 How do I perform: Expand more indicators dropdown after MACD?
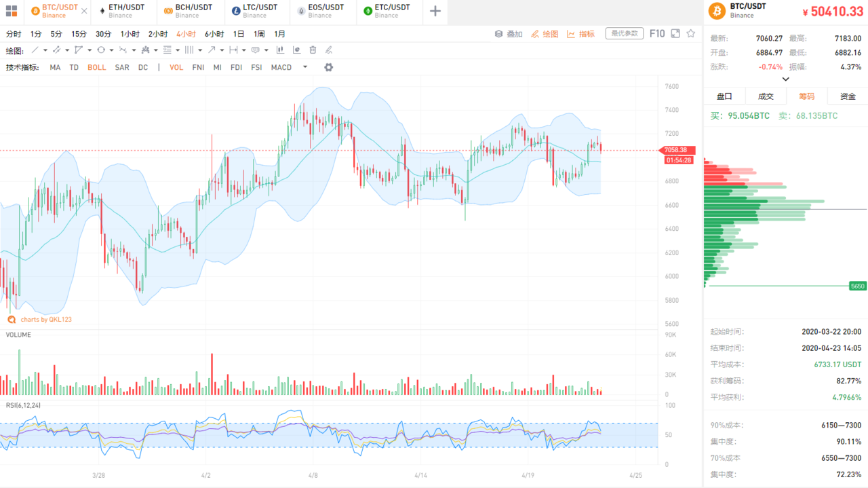[x=305, y=67]
